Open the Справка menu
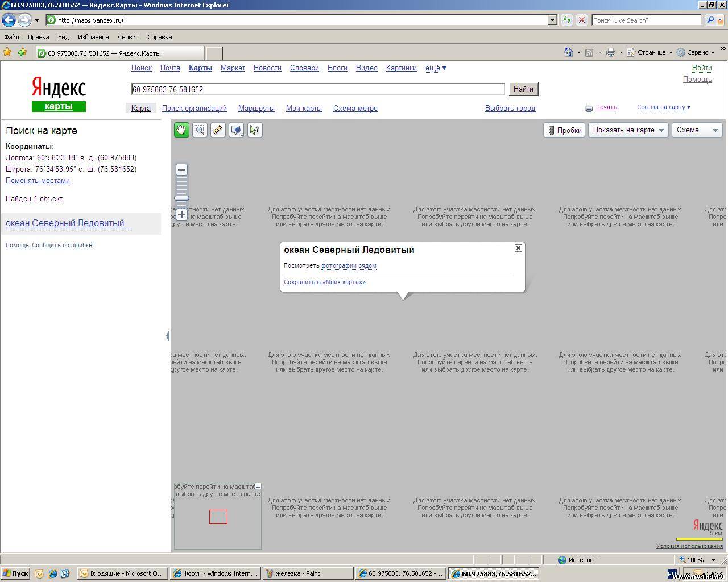 [x=159, y=37]
